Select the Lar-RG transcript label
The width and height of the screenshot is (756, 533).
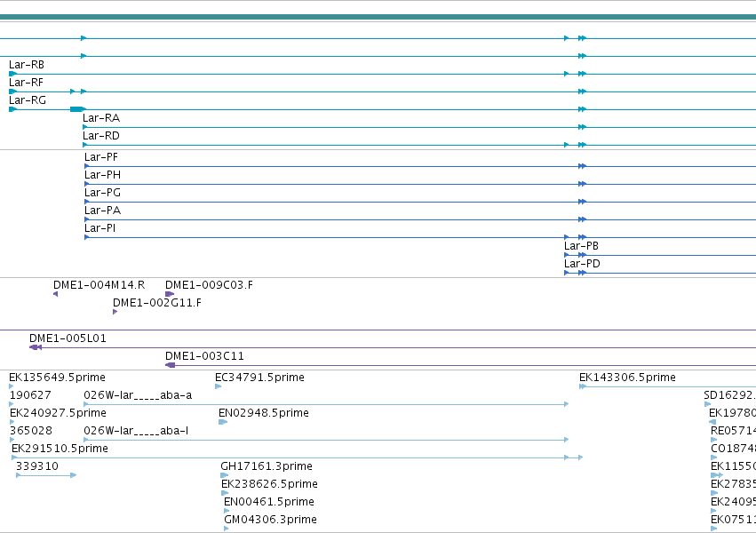28,100
